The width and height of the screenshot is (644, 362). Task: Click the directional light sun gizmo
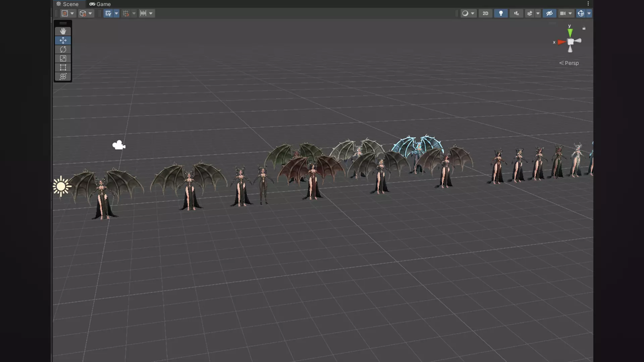[x=61, y=186]
